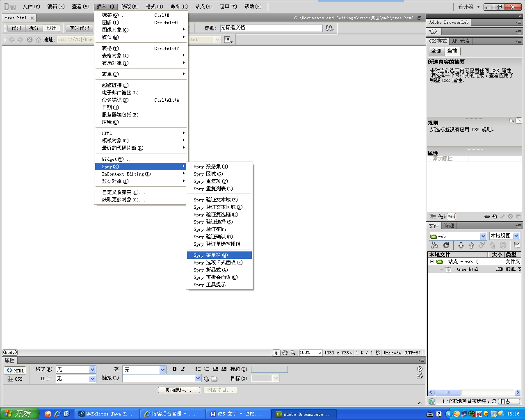Switch Properties panel to HTML mode
Image resolution: width=525 pixels, height=420 pixels.
pyautogui.click(x=16, y=370)
